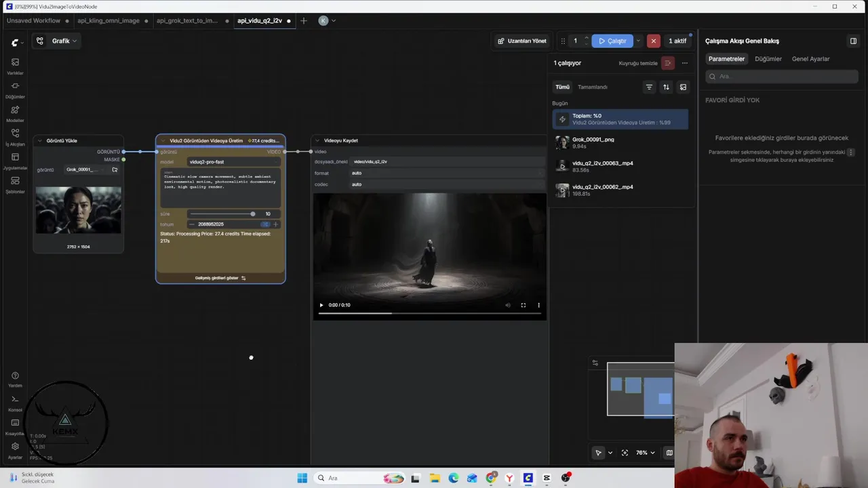Open the codec auto dropdown
The image size is (868, 488).
pos(448,184)
